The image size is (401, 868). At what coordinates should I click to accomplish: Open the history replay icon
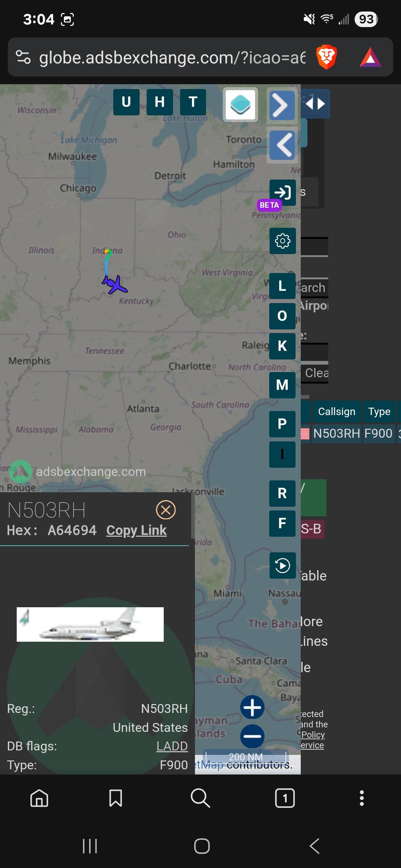pos(283,566)
